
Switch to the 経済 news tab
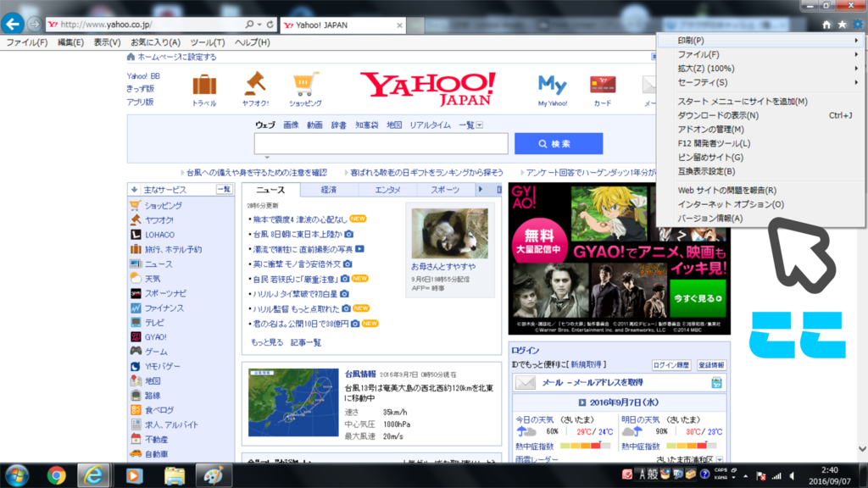329,190
